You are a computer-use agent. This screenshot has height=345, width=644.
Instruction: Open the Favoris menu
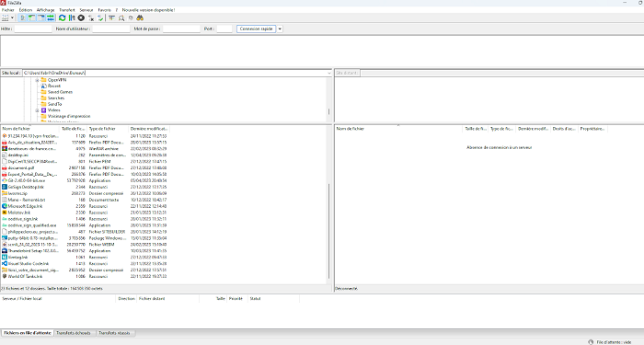(x=104, y=10)
